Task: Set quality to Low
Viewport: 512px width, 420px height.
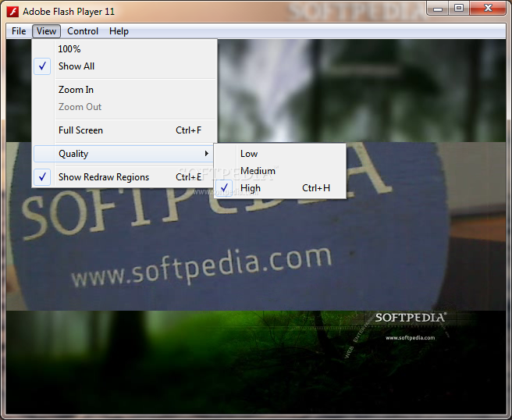Action: pyautogui.click(x=280, y=154)
